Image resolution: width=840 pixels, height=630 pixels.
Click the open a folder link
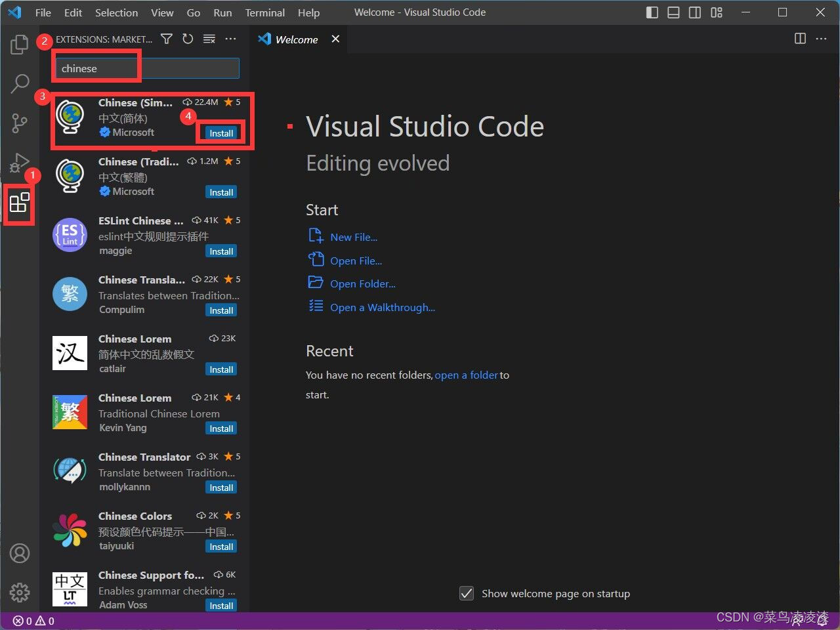466,375
